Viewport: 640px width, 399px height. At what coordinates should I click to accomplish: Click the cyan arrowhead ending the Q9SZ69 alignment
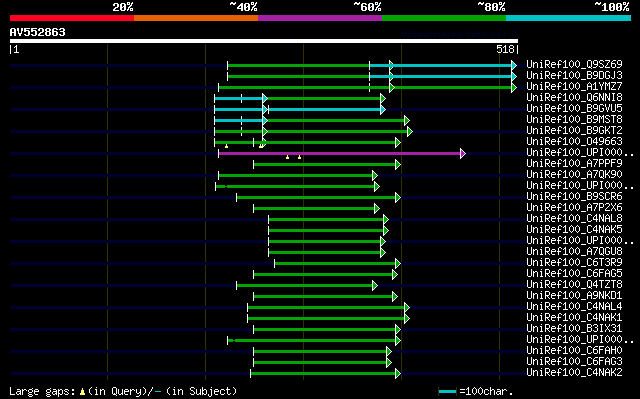tap(514, 65)
